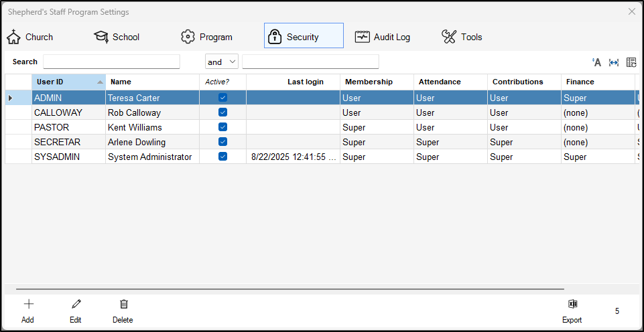Viewport: 644px width, 332px height.
Task: Click Contributions Super cell for SYSADMIN
Action: [x=524, y=157]
